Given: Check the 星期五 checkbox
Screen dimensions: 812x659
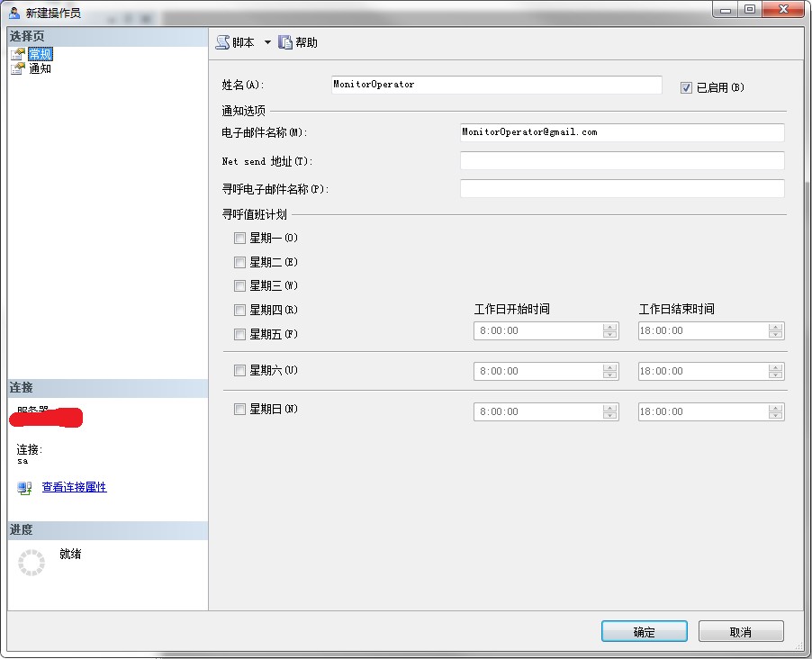Looking at the screenshot, I should click(239, 334).
